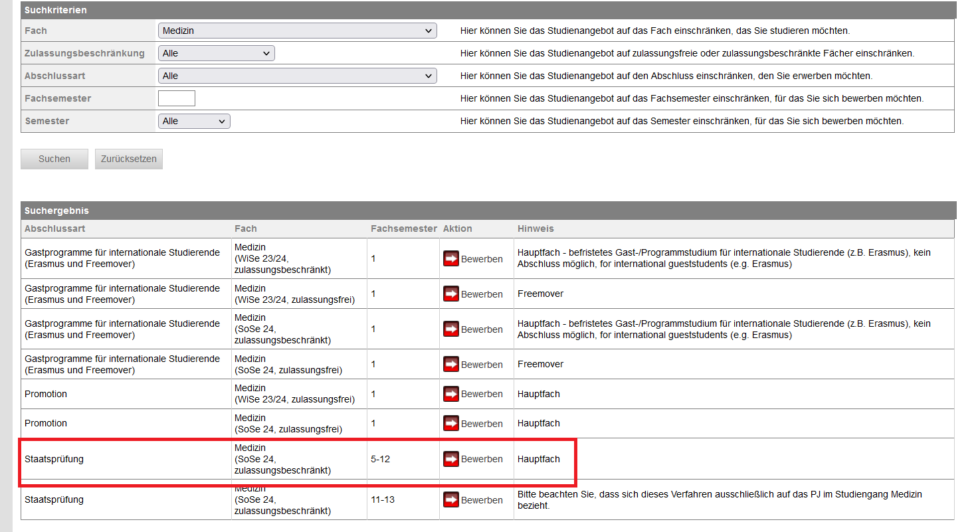This screenshot has height=532, width=980.
Task: Click the Hinweis column header
Action: click(x=536, y=228)
